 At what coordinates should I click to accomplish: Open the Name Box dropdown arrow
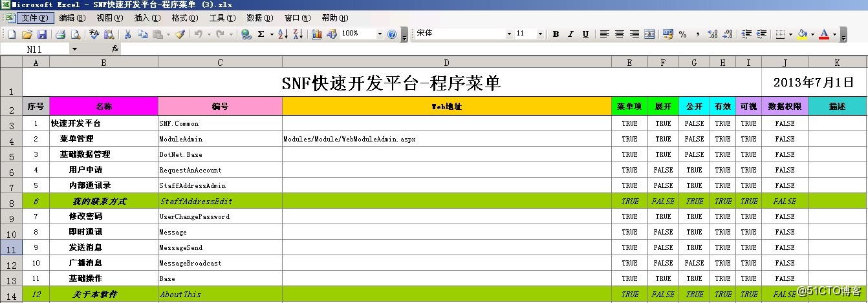click(74, 49)
